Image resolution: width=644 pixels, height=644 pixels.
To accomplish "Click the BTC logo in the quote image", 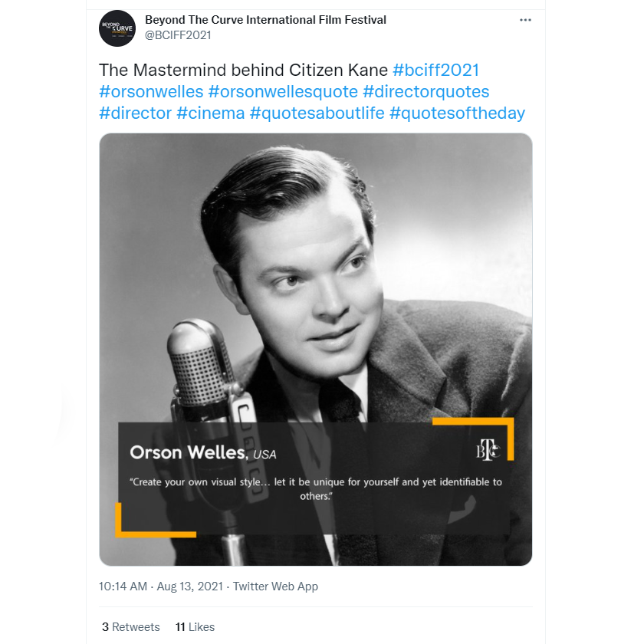I will tap(487, 451).
